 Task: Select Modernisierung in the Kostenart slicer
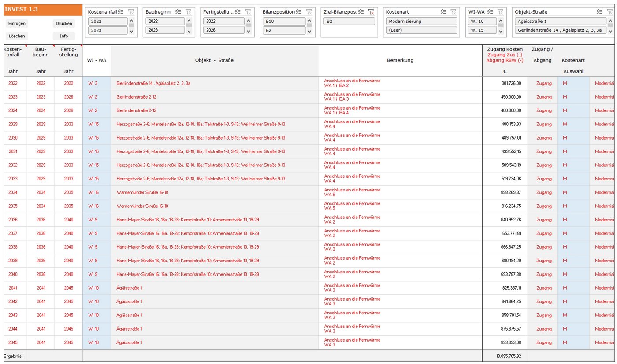coord(421,21)
